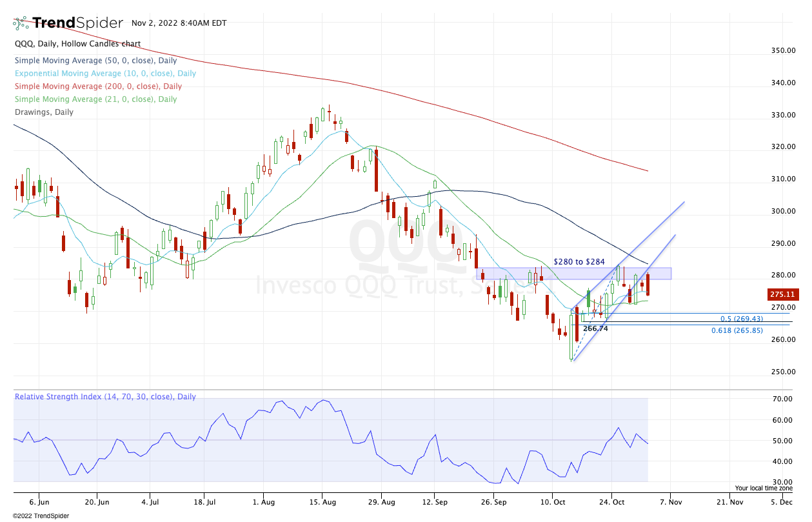Click the '0.618 (265.85)' Fibonacci label
This screenshot has width=812, height=522.
[737, 330]
